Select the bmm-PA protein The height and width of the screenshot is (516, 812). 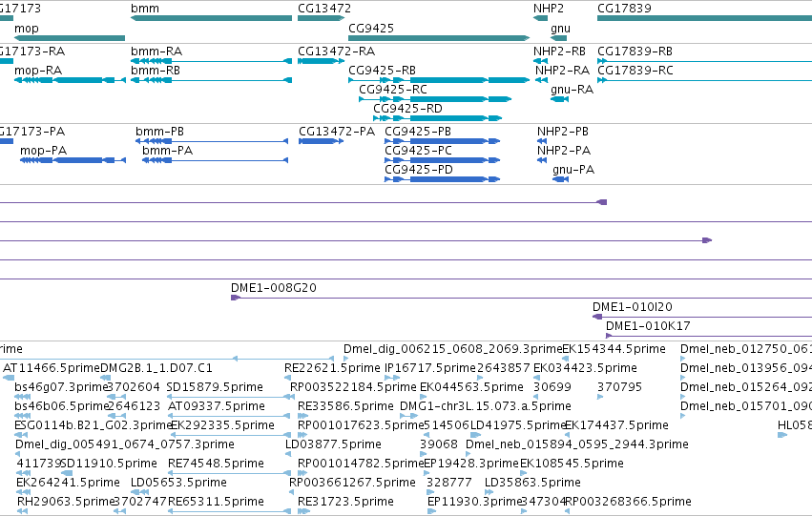click(x=215, y=160)
